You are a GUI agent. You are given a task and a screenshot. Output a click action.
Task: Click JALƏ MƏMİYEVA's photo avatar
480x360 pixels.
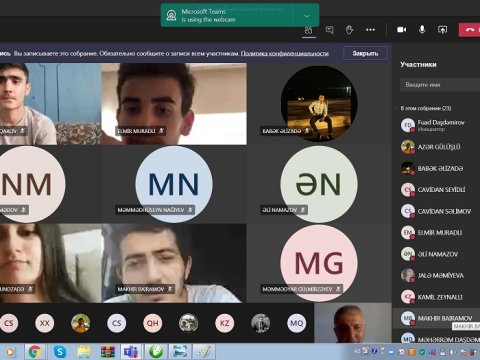[408, 275]
